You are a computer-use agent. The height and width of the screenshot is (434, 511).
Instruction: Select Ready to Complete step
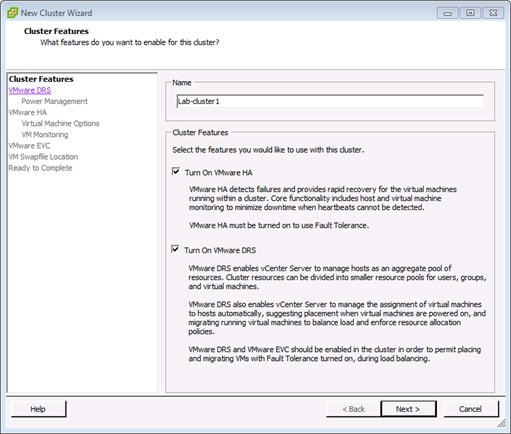point(40,168)
